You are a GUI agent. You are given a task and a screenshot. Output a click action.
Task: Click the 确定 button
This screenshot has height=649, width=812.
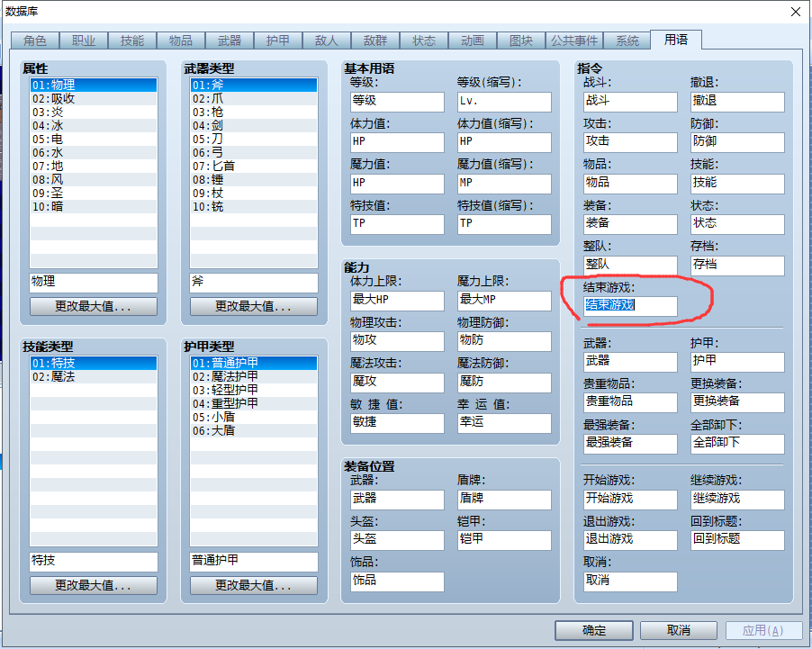[x=594, y=630]
